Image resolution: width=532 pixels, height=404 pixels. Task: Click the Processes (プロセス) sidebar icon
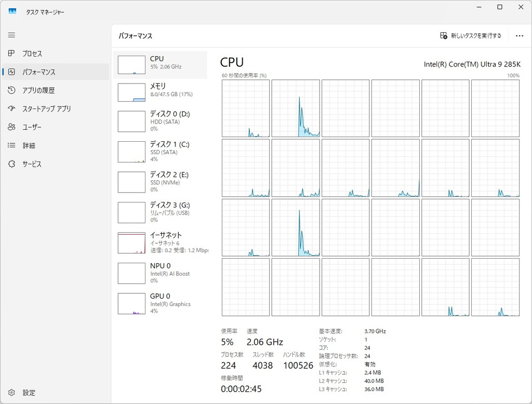[x=11, y=53]
